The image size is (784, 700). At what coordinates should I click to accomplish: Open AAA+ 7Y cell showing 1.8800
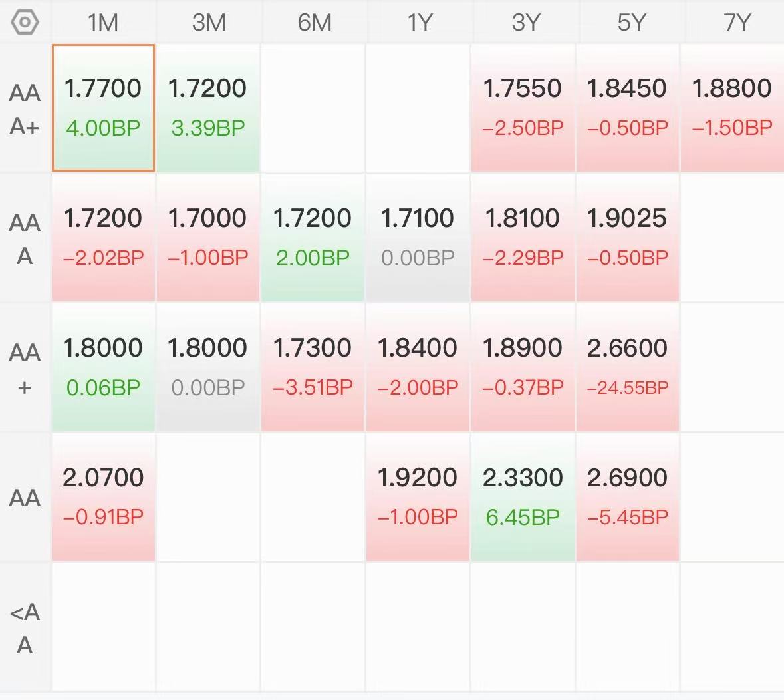733,108
